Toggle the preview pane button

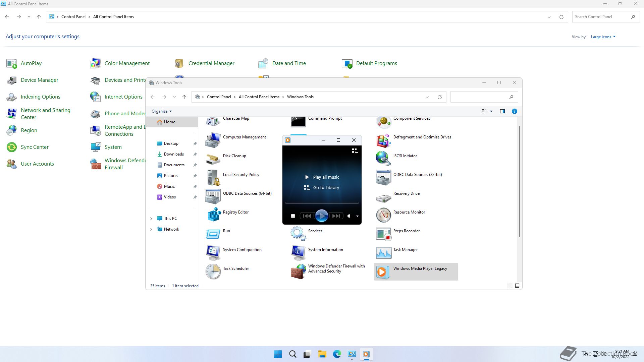pyautogui.click(x=502, y=111)
